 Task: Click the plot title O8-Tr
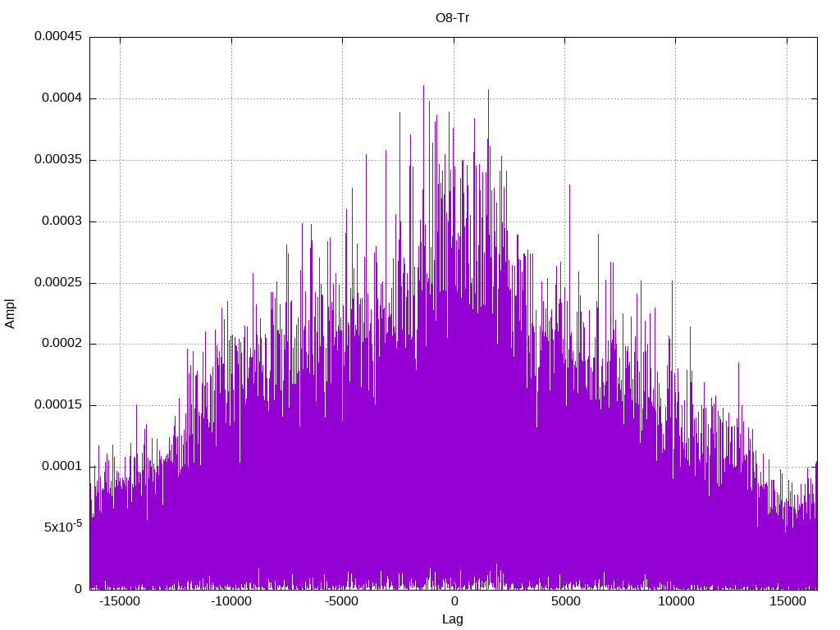click(x=452, y=18)
